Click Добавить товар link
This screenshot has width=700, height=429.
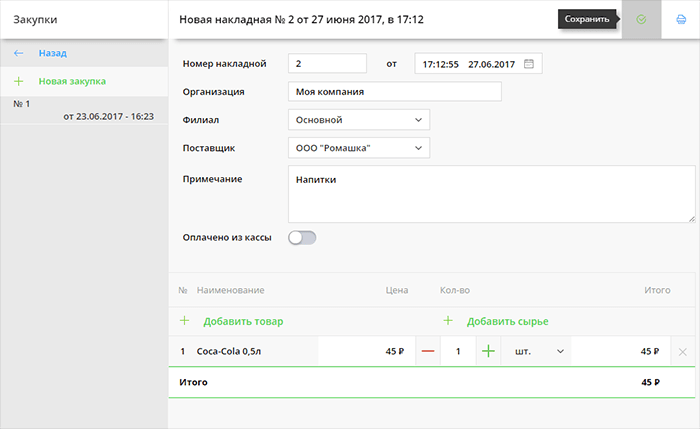coord(243,321)
